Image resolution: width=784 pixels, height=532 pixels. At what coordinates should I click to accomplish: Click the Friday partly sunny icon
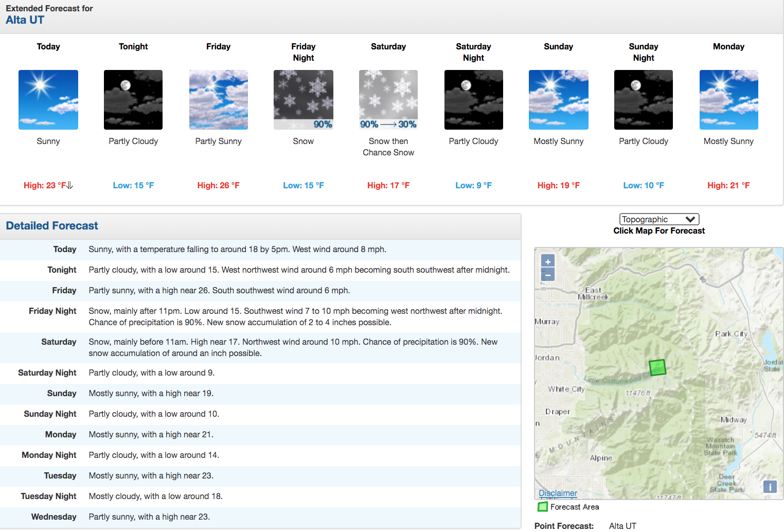coord(219,100)
